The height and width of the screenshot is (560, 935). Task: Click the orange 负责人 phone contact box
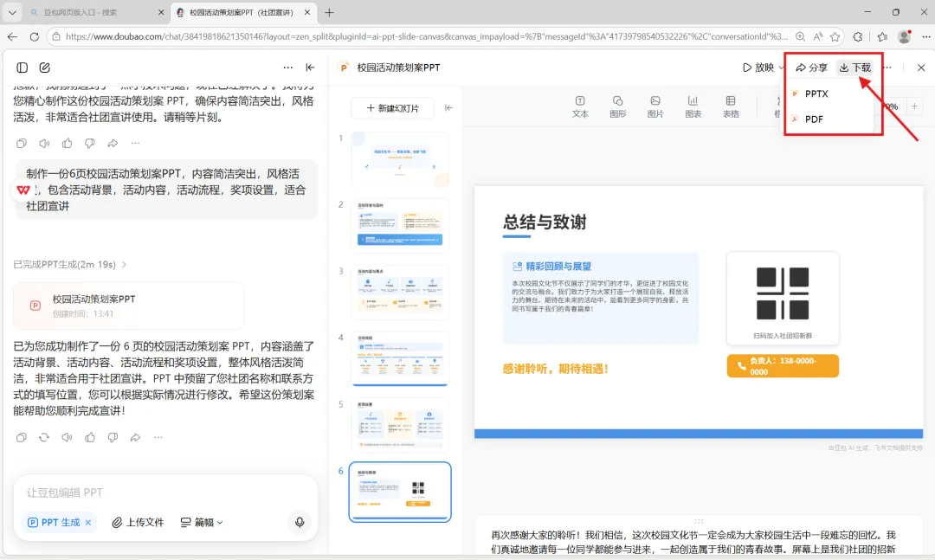[x=783, y=365]
